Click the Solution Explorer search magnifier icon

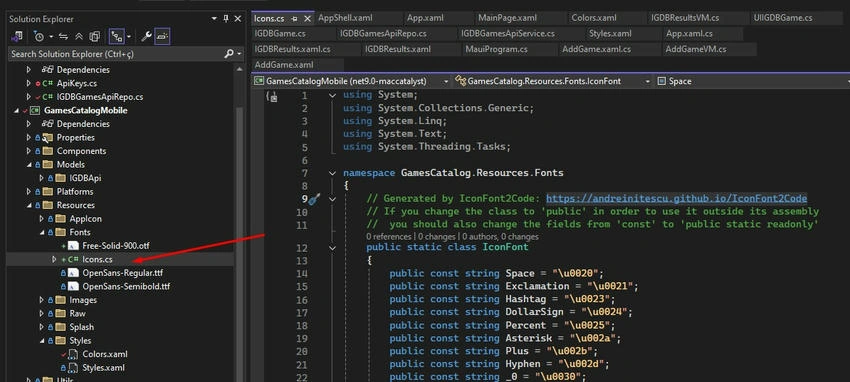coord(229,54)
